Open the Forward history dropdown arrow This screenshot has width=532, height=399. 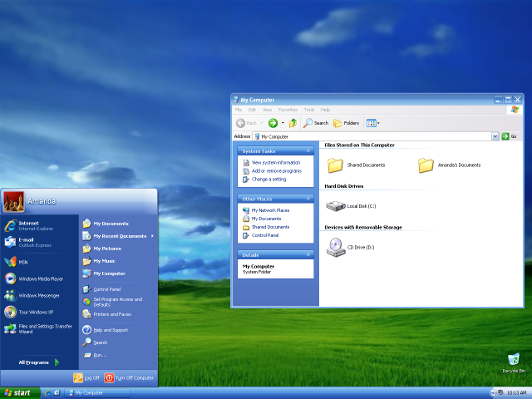click(x=283, y=123)
